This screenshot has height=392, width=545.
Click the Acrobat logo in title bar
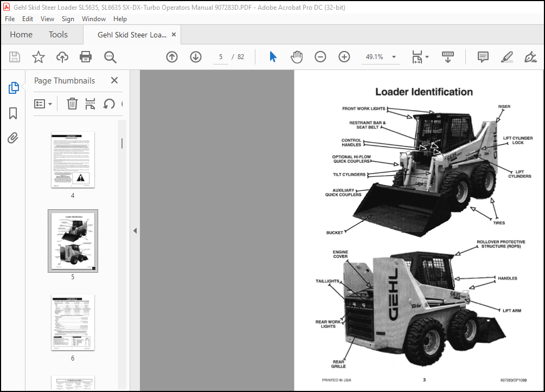pos(7,7)
